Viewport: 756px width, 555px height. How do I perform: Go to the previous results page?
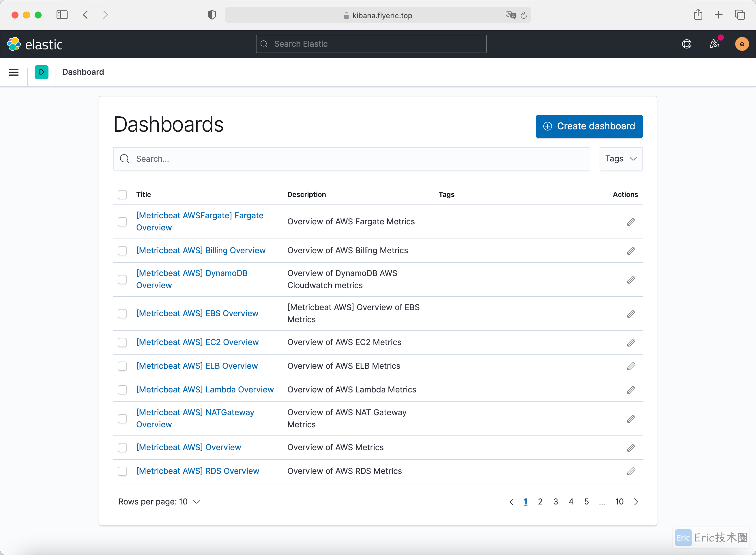511,502
